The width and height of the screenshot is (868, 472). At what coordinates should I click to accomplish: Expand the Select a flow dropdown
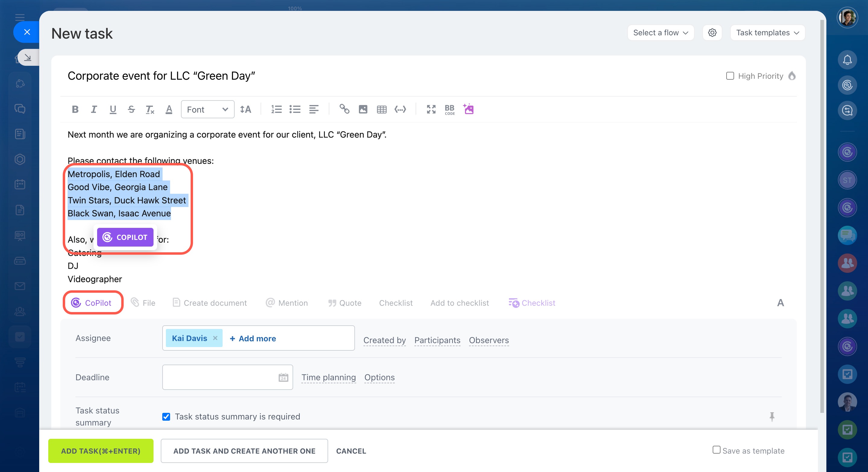tap(661, 33)
